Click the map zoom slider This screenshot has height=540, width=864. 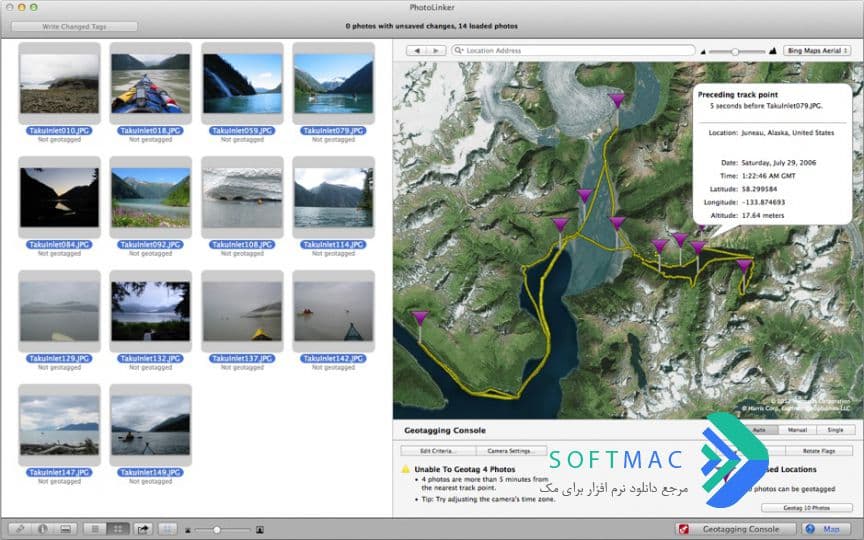point(736,51)
